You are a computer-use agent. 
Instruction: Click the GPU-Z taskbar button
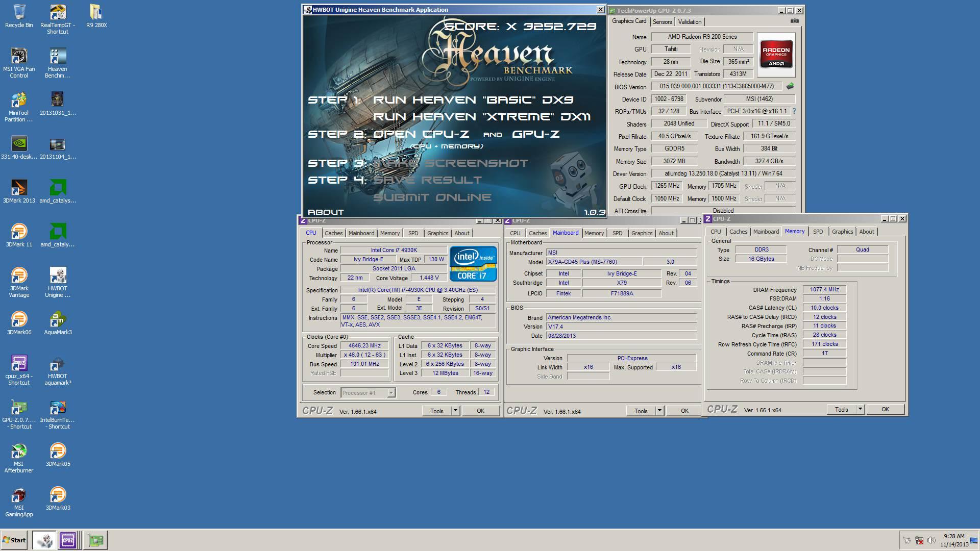(x=95, y=540)
